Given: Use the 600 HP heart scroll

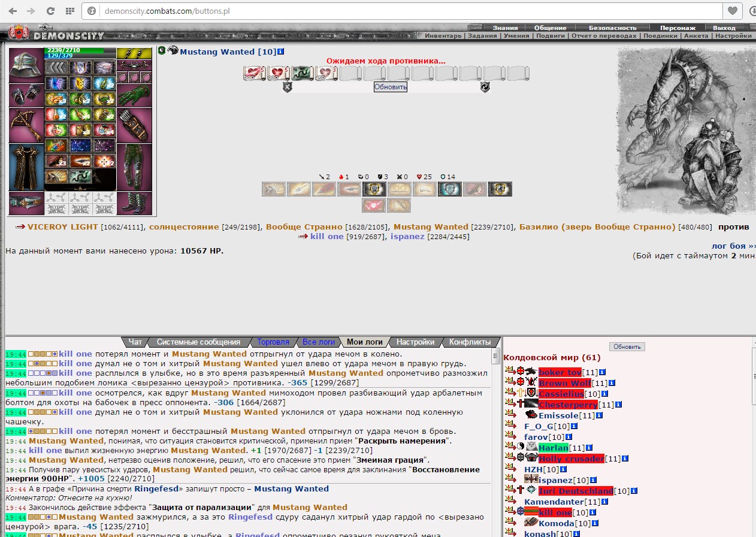Looking at the screenshot, I should [x=255, y=73].
